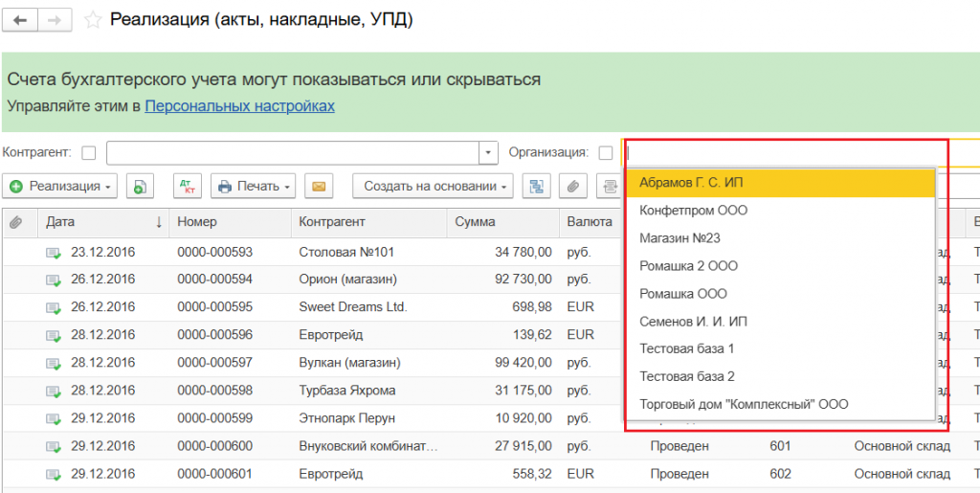Image resolution: width=980 pixels, height=493 pixels.
Task: Click document icon in row 0000-000600
Action: coord(54,447)
